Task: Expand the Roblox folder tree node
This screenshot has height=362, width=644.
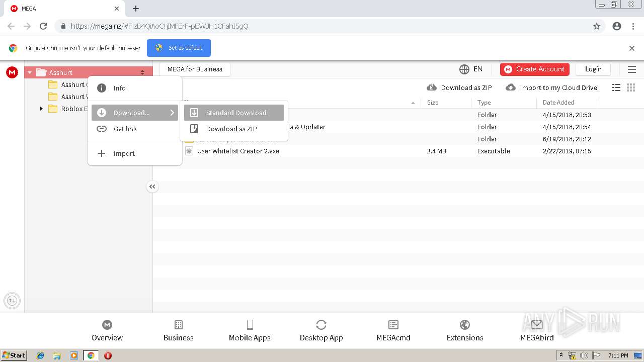Action: click(x=41, y=109)
